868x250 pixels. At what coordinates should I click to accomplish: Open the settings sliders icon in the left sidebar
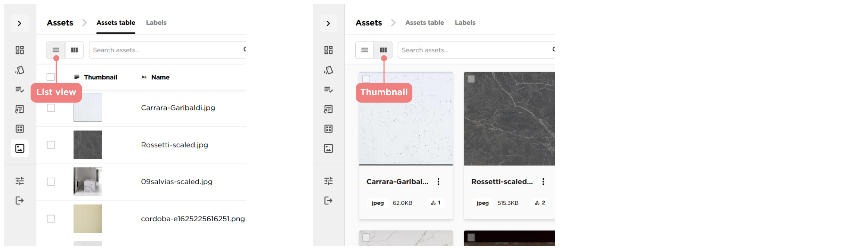[x=20, y=181]
